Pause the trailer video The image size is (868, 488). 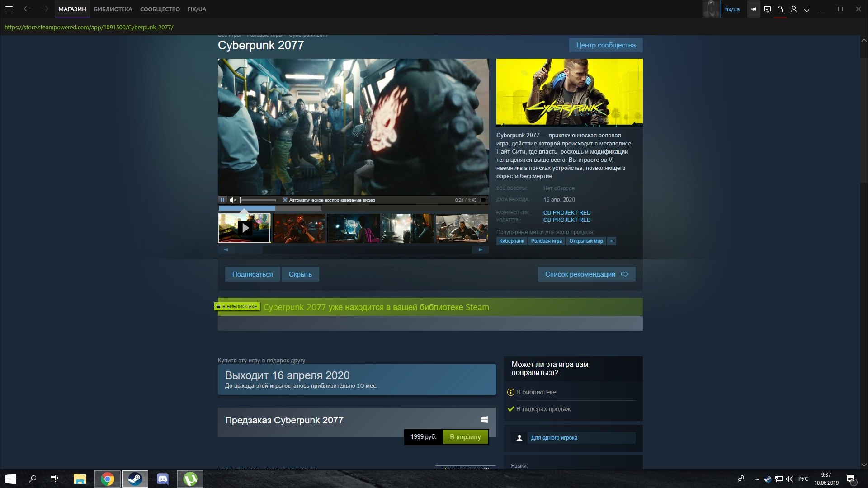[222, 200]
